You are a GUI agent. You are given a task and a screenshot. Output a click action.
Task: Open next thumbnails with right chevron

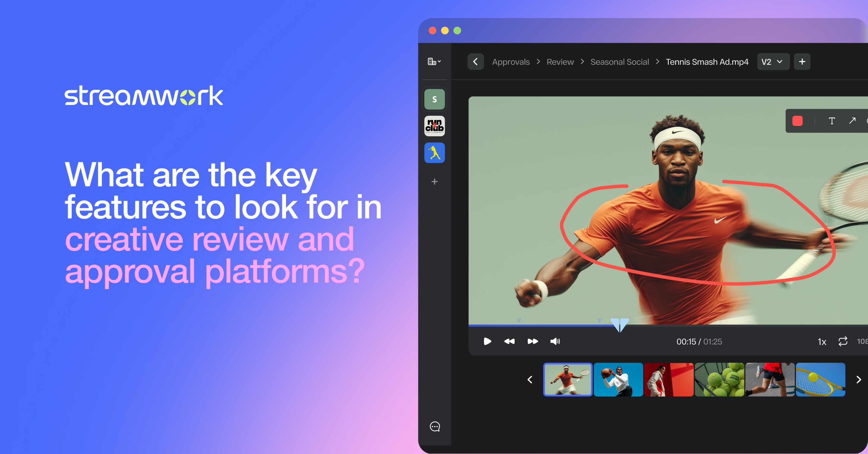coord(858,380)
